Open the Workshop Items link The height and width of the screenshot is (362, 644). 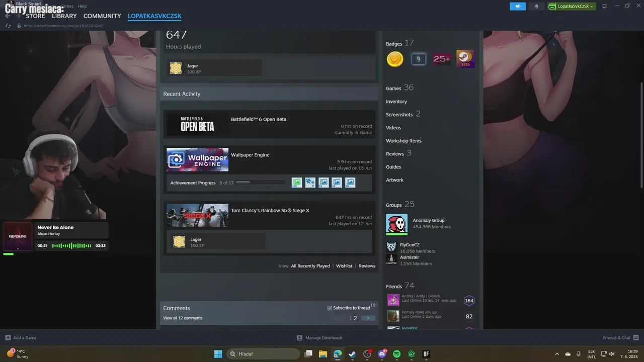click(x=404, y=141)
